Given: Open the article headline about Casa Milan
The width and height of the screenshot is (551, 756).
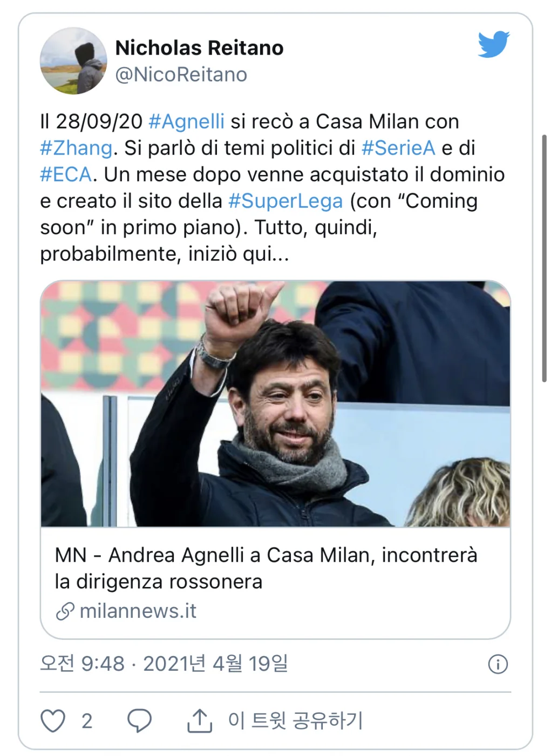Looking at the screenshot, I should click(x=266, y=568).
